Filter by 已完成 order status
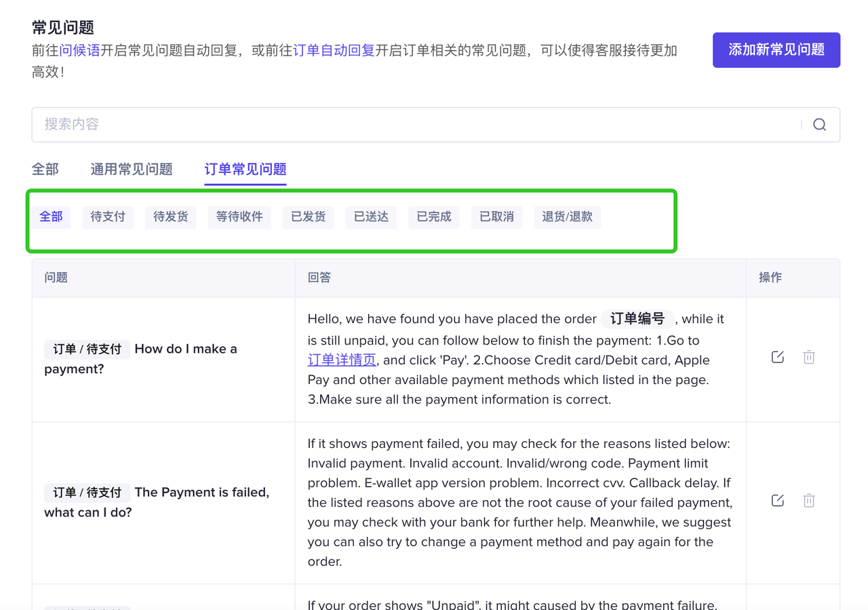868x610 pixels. click(x=434, y=217)
